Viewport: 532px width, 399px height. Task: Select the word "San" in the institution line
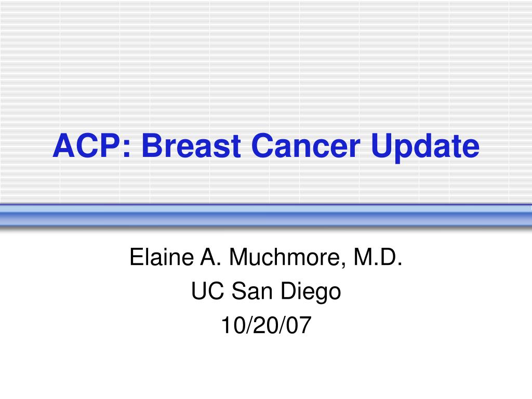(x=252, y=291)
